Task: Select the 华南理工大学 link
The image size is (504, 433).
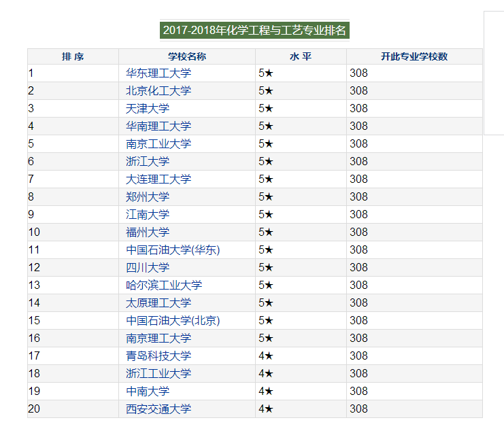Action: 158,126
